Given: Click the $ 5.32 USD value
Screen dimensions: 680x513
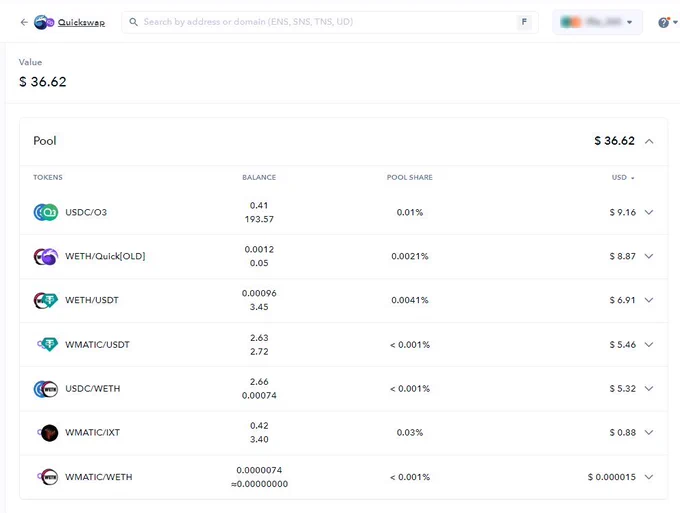Looking at the screenshot, I should 622,389.
